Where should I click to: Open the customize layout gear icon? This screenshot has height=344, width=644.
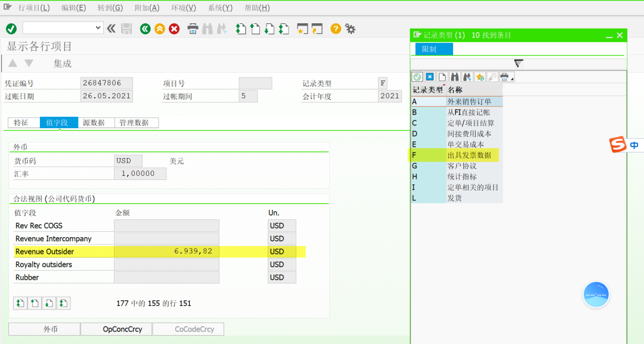click(351, 29)
